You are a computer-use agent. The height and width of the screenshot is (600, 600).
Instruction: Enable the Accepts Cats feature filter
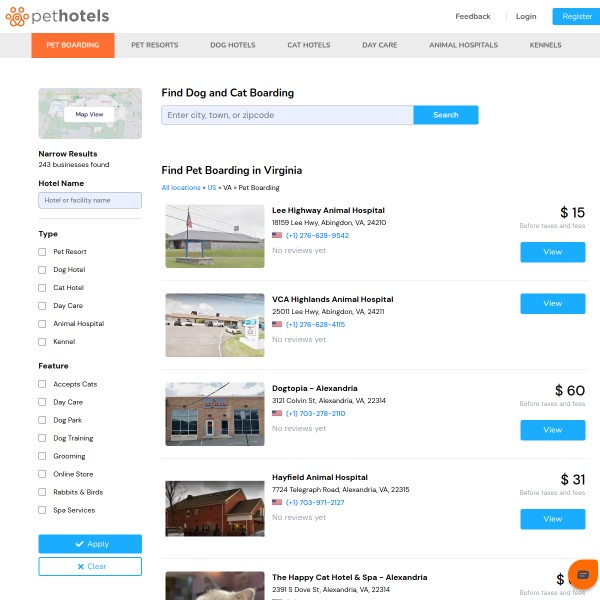[42, 384]
